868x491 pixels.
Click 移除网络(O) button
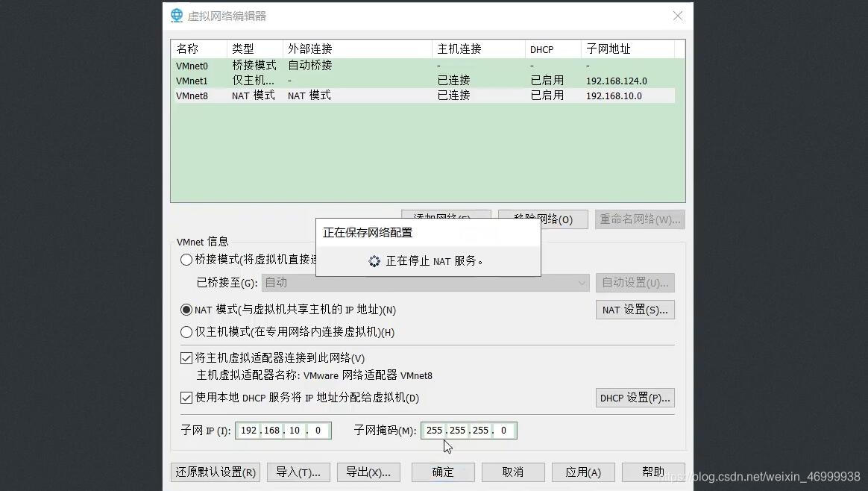543,219
